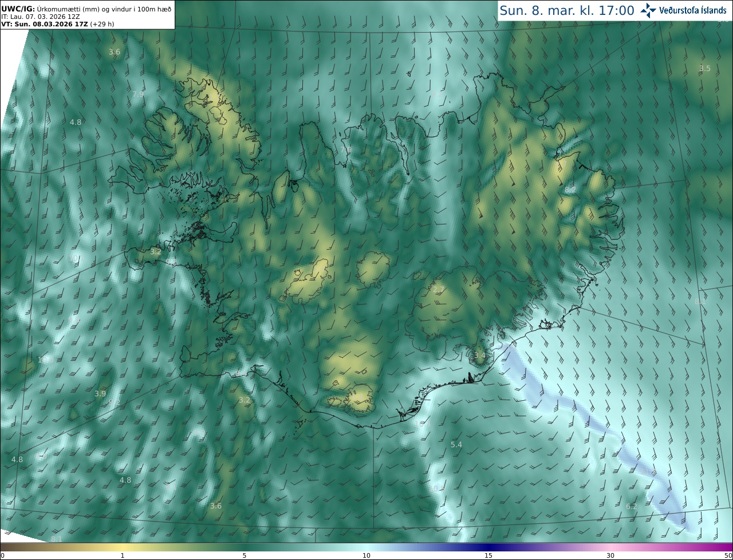The width and height of the screenshot is (733, 560).
Task: Click the '1' label on color scale
Action: pyautogui.click(x=123, y=555)
